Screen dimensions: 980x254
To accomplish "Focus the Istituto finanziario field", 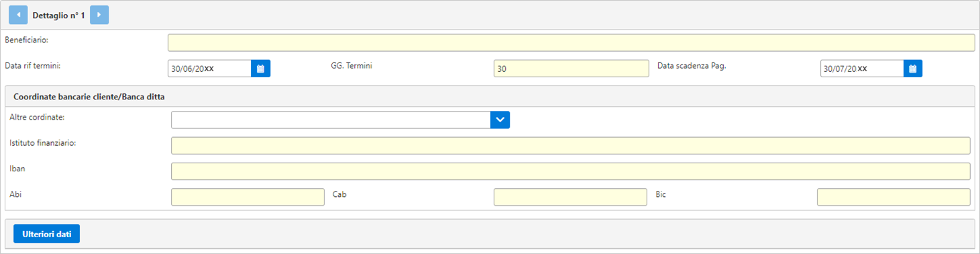I will 571,146.
